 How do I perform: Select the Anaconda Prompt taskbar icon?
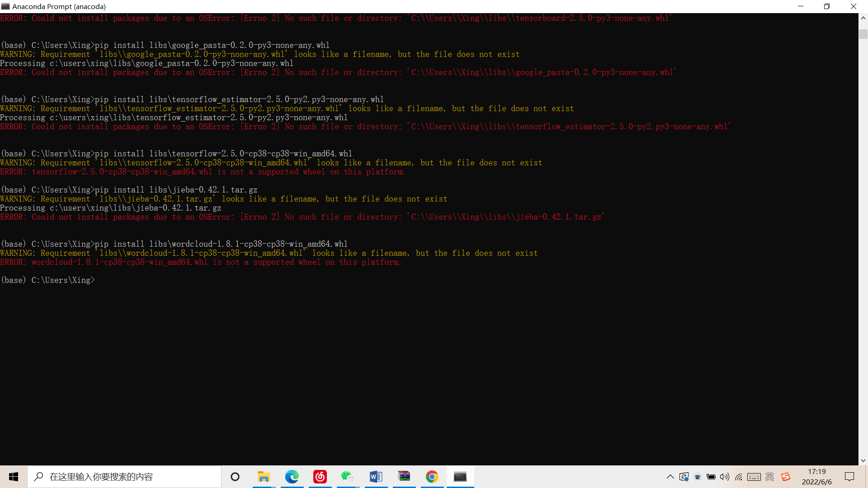(460, 477)
